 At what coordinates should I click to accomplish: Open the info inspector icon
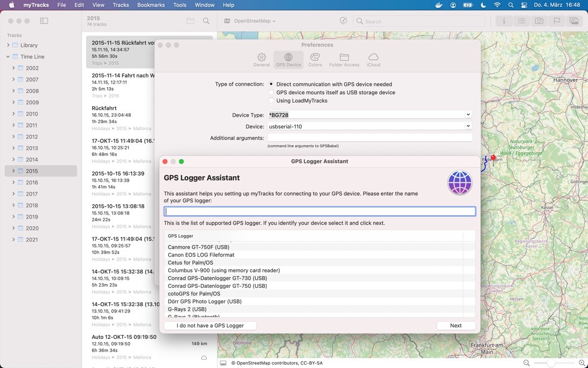[504, 21]
